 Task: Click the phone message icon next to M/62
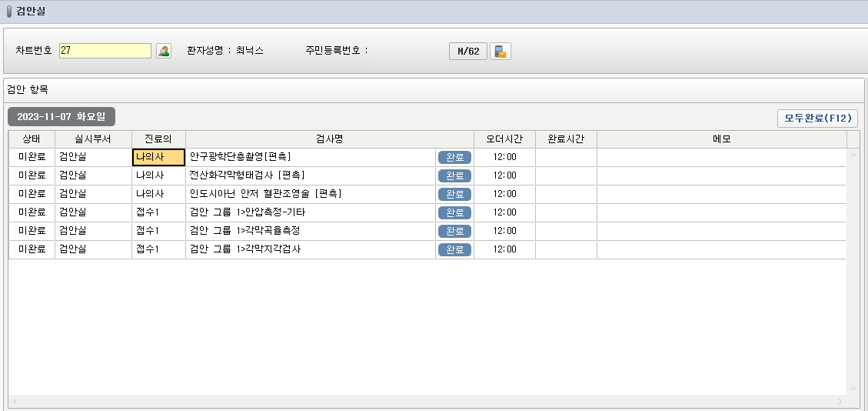(x=501, y=52)
